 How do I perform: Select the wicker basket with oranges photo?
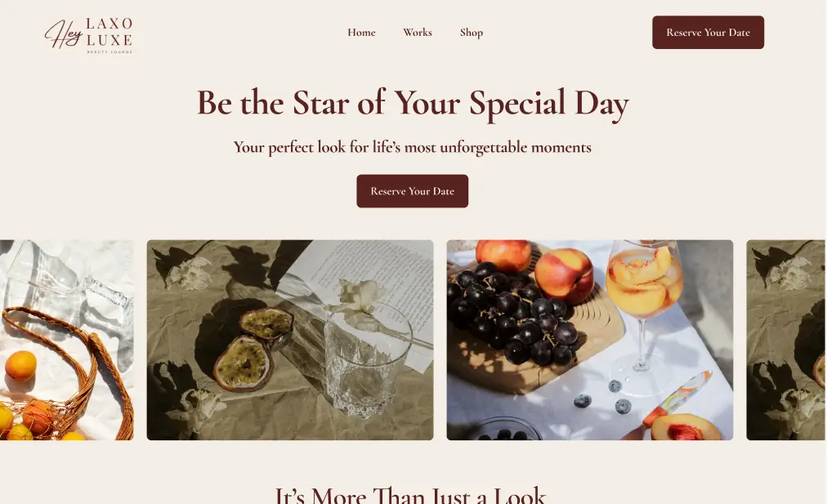pos(66,340)
